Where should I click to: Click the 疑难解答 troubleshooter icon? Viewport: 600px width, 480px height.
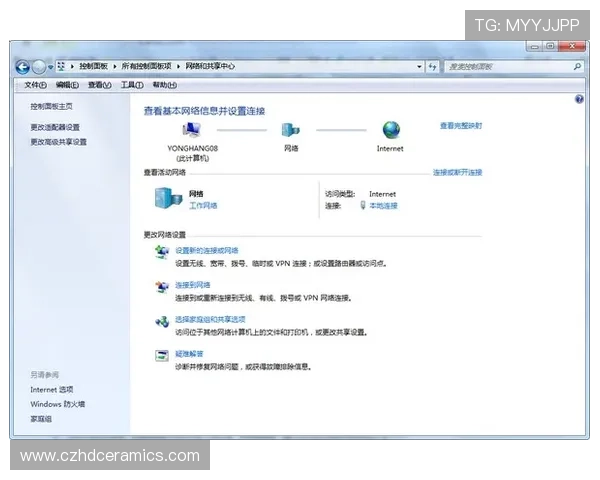[162, 355]
